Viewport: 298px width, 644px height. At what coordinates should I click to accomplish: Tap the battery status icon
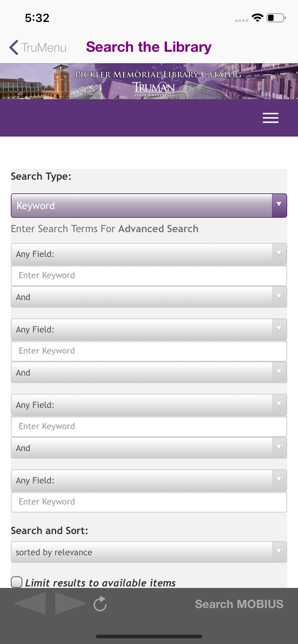[276, 18]
